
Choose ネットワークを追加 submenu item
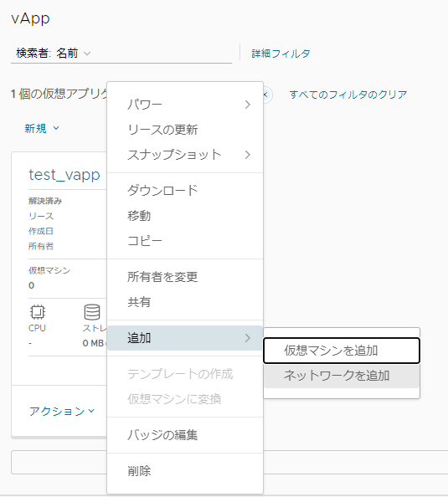click(342, 376)
